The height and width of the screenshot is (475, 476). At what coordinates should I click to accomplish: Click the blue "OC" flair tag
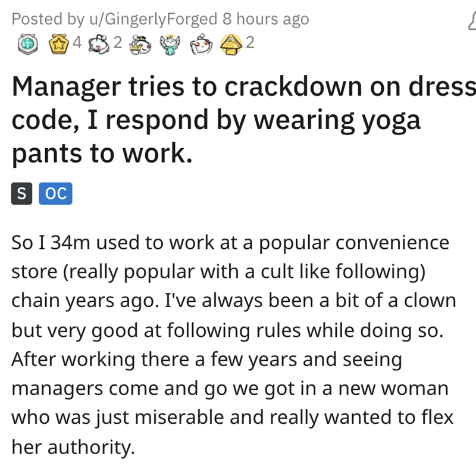55,194
